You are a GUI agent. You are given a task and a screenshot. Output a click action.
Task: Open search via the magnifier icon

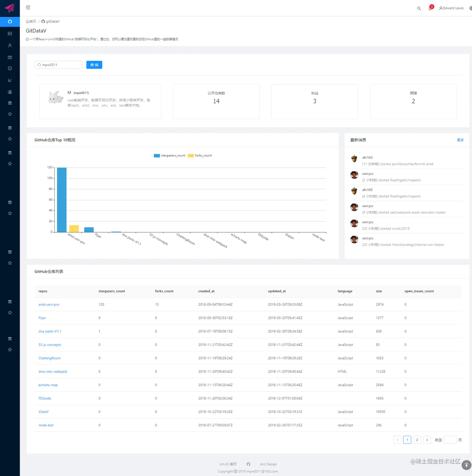[x=419, y=8]
